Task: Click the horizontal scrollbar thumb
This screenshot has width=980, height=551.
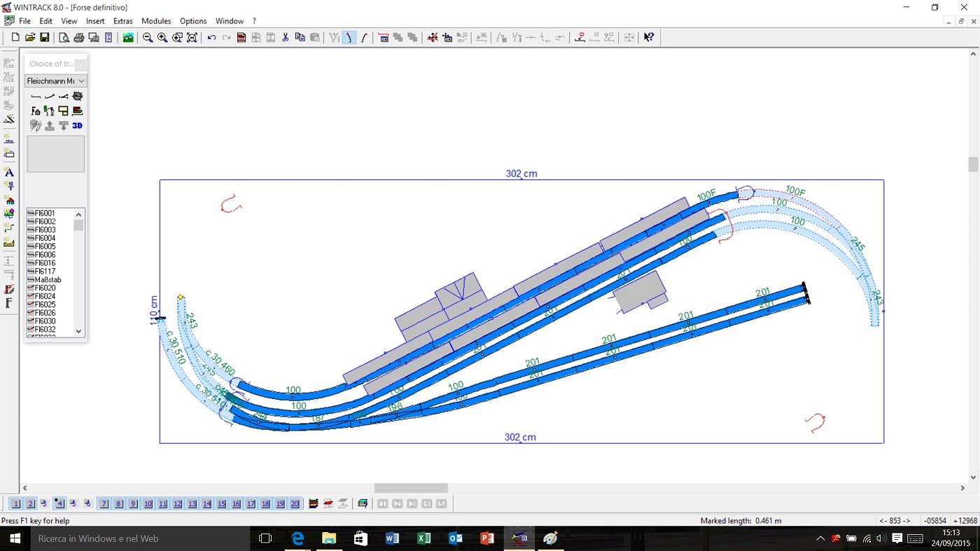Action: pos(411,488)
